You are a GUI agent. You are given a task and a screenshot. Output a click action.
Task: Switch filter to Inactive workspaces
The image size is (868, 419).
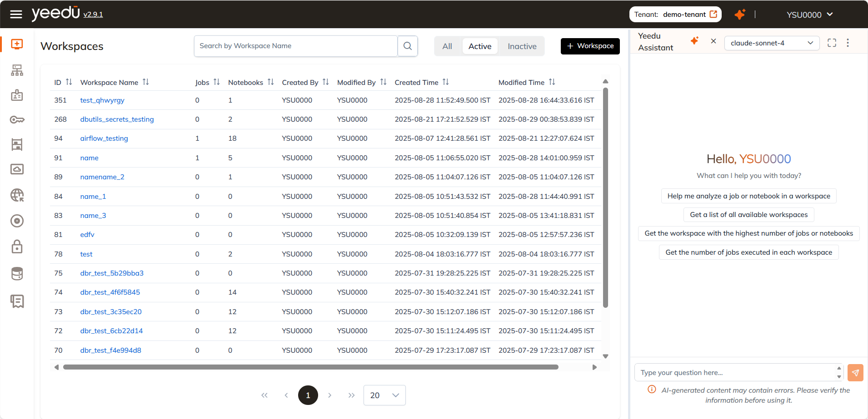click(522, 46)
